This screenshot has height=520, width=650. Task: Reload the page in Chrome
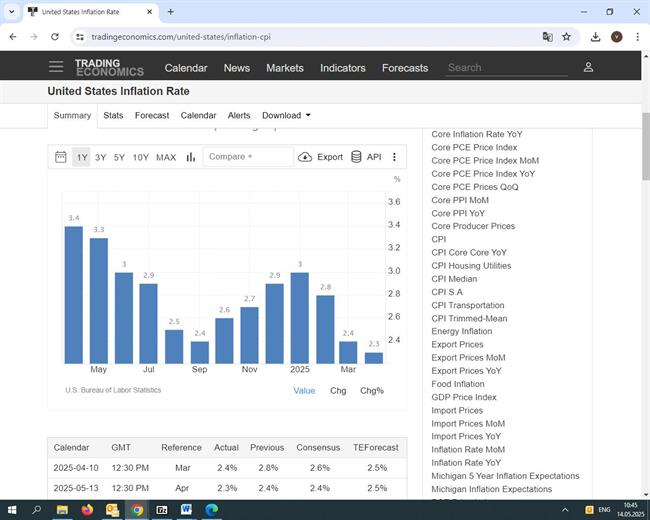[55, 37]
